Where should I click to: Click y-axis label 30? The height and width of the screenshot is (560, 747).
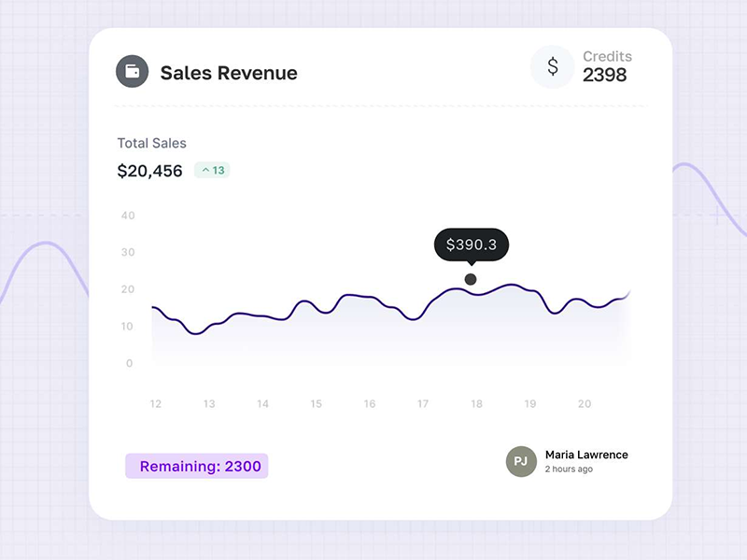point(128,252)
